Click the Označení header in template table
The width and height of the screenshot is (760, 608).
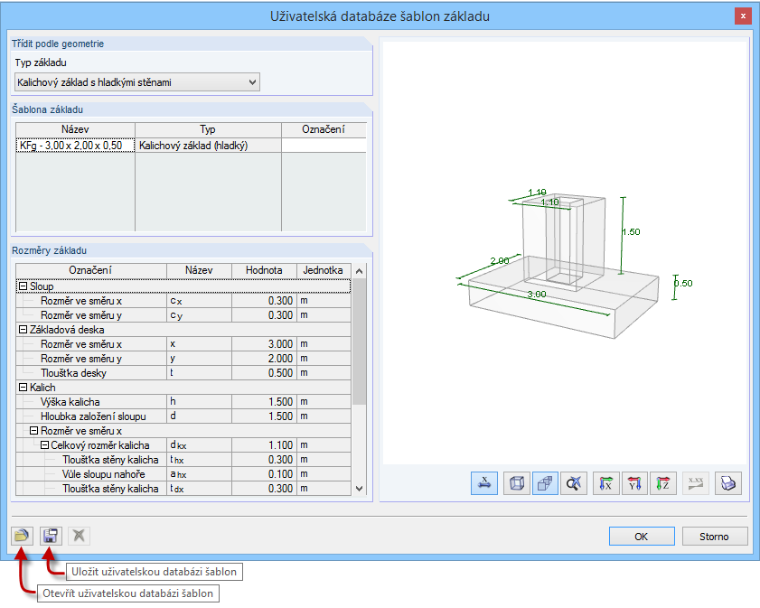click(324, 129)
